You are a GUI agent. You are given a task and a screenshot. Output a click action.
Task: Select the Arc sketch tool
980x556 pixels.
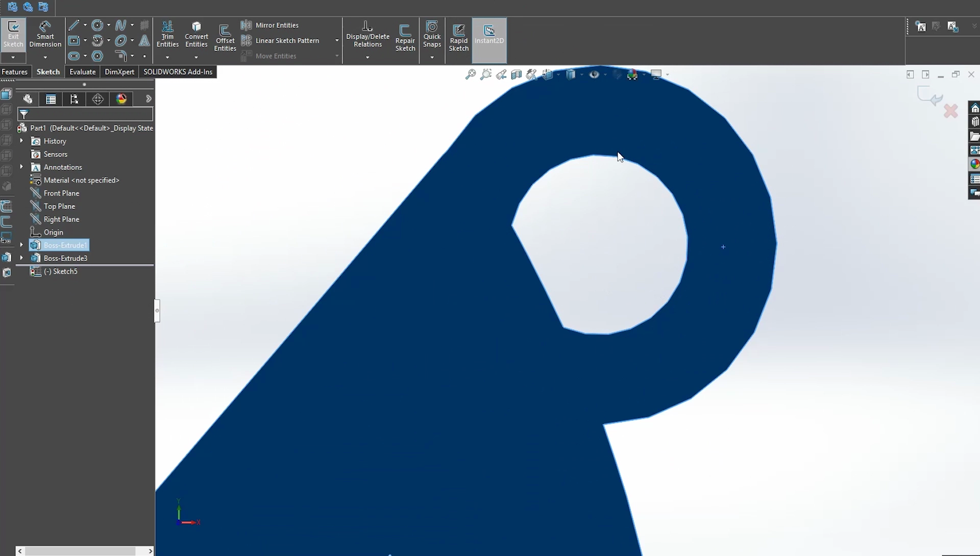point(97,40)
